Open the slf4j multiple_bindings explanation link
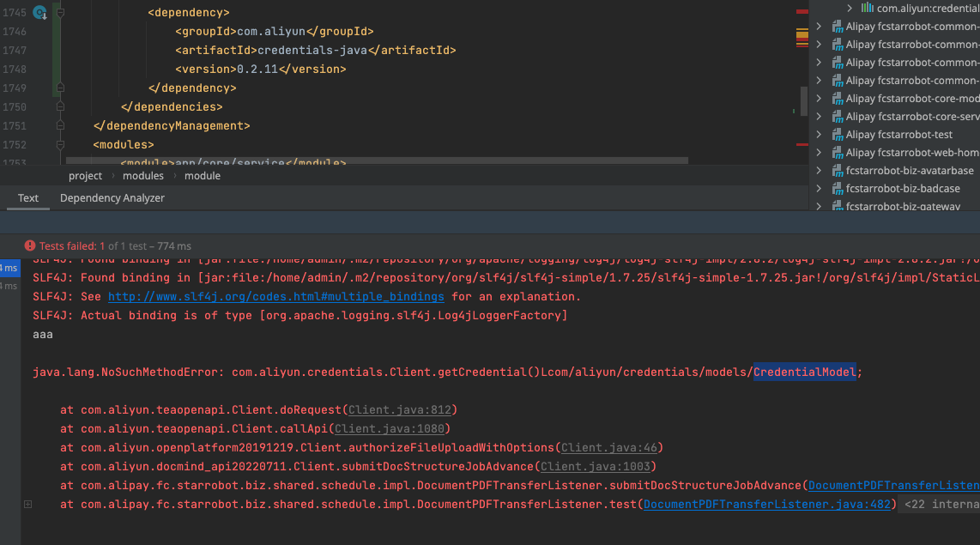Image resolution: width=980 pixels, height=545 pixels. pos(275,297)
